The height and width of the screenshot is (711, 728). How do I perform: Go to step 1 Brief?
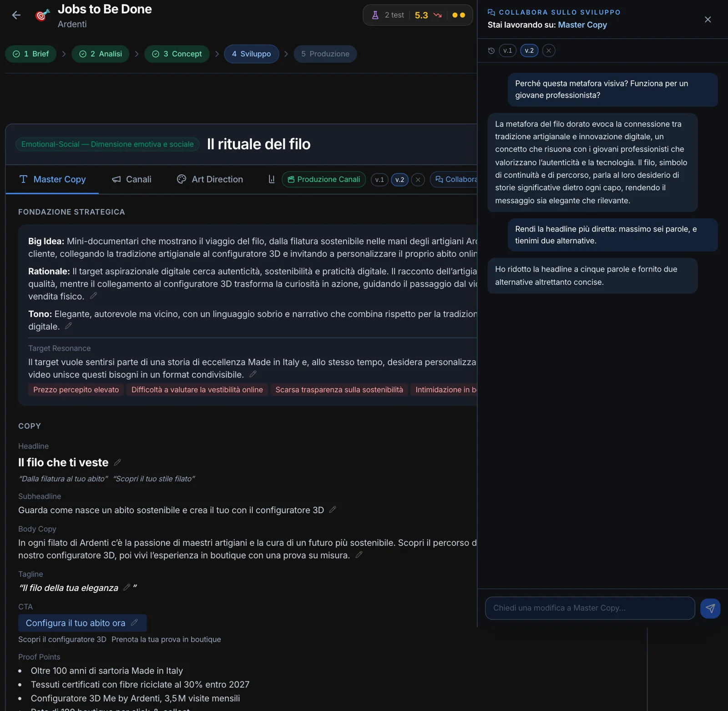click(x=31, y=54)
